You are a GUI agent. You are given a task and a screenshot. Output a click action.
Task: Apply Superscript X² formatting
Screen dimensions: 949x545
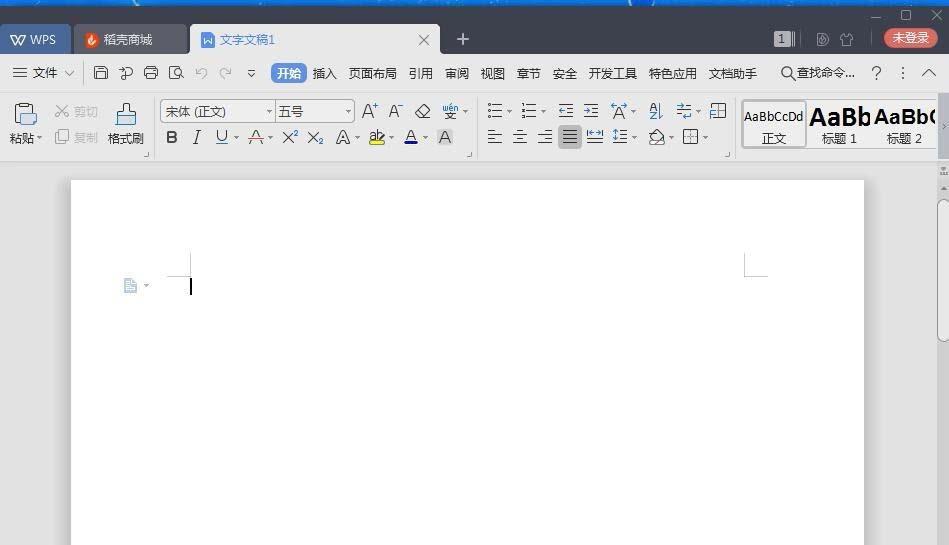(x=290, y=137)
